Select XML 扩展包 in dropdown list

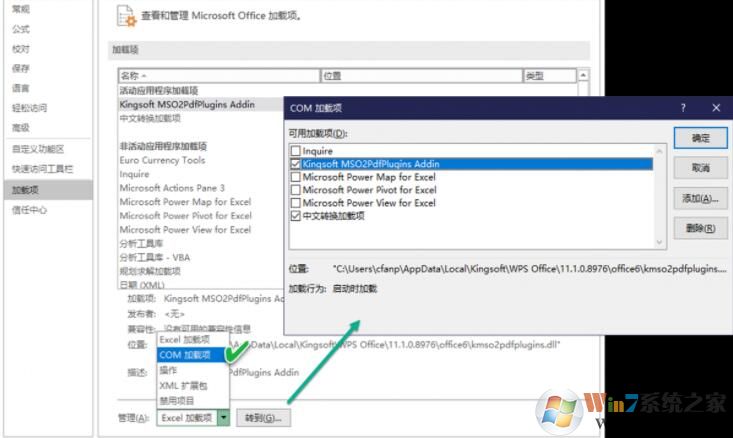click(193, 386)
